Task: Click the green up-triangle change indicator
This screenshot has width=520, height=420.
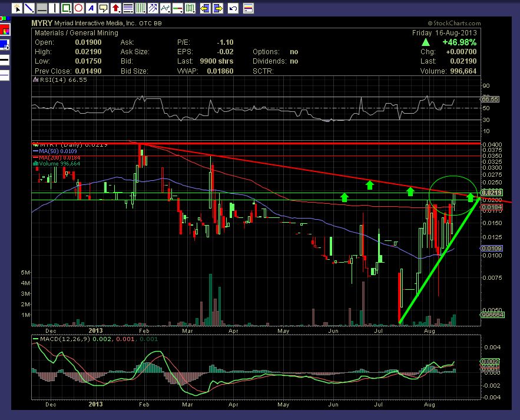Action: [x=426, y=42]
